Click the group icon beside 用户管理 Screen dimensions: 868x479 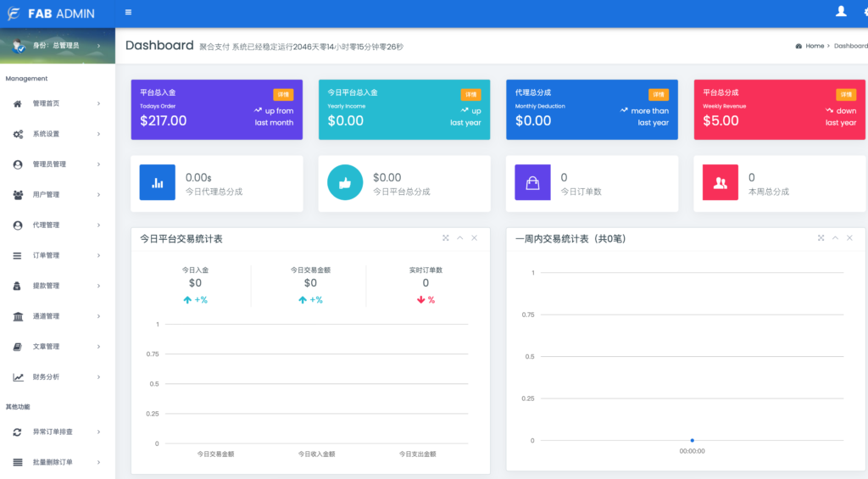point(18,195)
